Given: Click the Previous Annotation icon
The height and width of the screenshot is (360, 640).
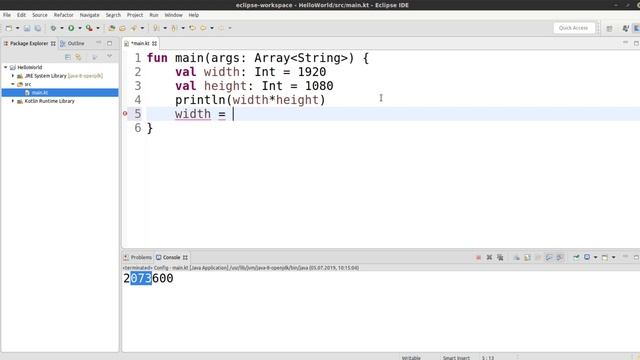Looking at the screenshot, I should [x=174, y=28].
